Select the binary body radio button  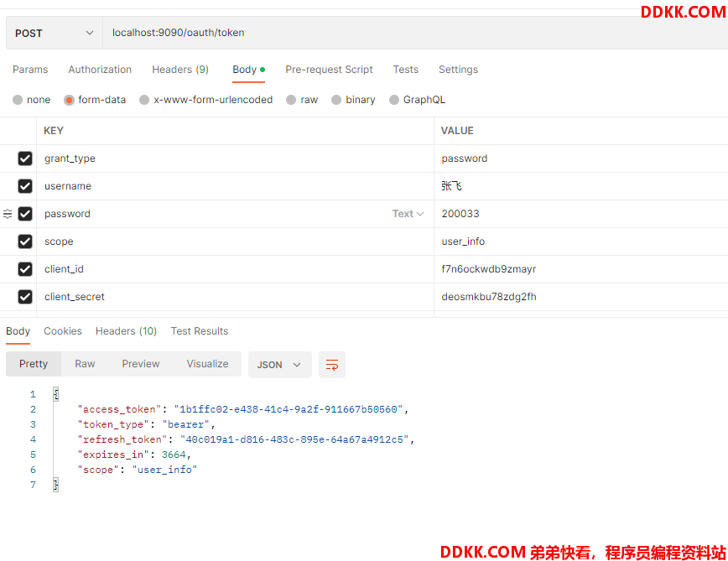click(336, 100)
